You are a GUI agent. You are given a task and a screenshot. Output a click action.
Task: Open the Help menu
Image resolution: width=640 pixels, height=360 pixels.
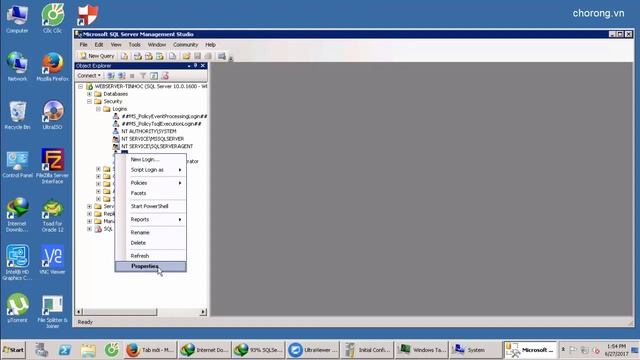coord(210,44)
